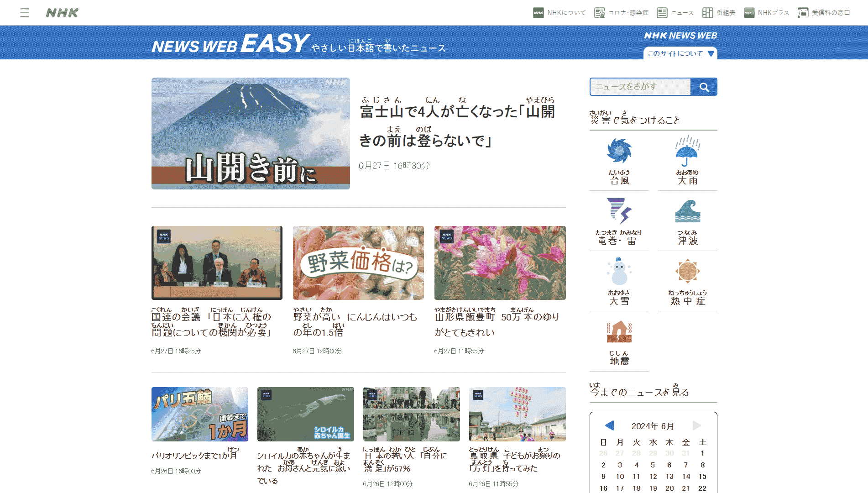Open the lily flowers article thumbnail
Image resolution: width=868 pixels, height=493 pixels.
tap(500, 263)
